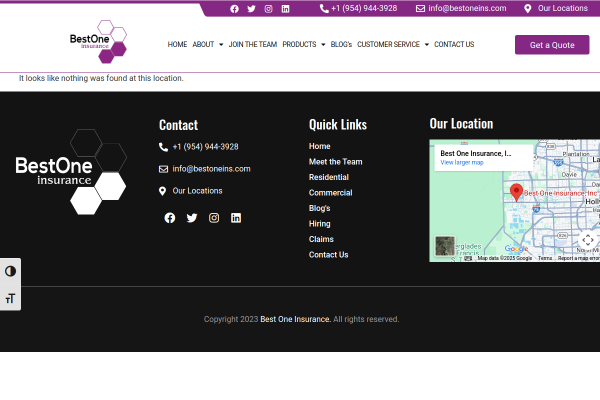This screenshot has height=400, width=600.
Task: Expand the CUSTOMER SERVICE dropdown menu
Action: point(392,45)
